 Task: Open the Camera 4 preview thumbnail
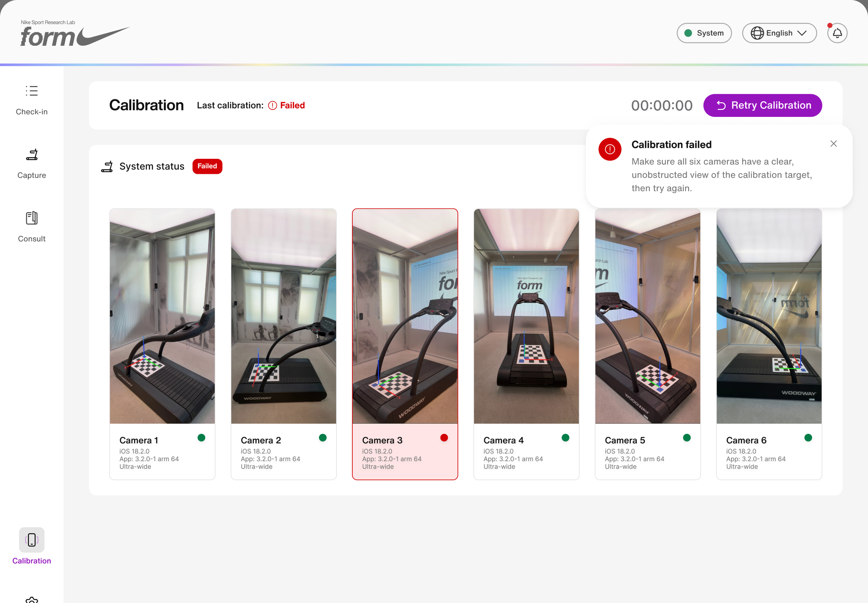[x=526, y=316]
